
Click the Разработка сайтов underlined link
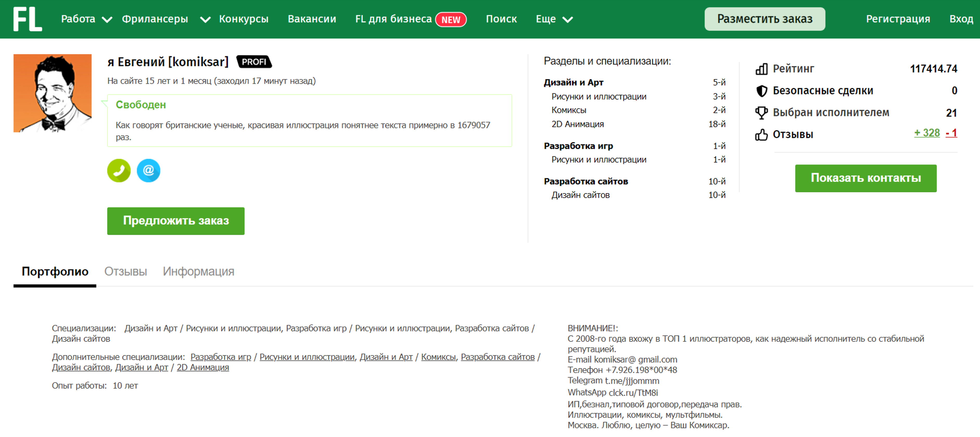(x=498, y=357)
